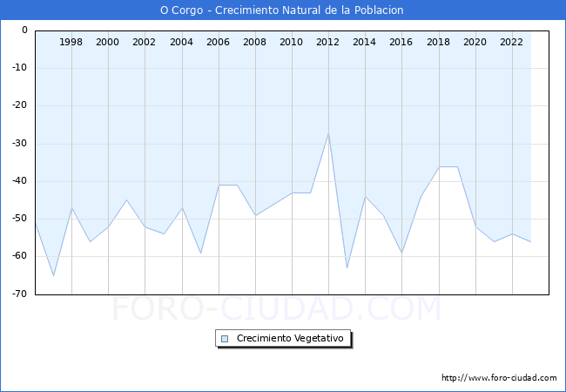Click the 2004 year label
Image resolution: width=566 pixels, height=392 pixels.
pyautogui.click(x=181, y=42)
